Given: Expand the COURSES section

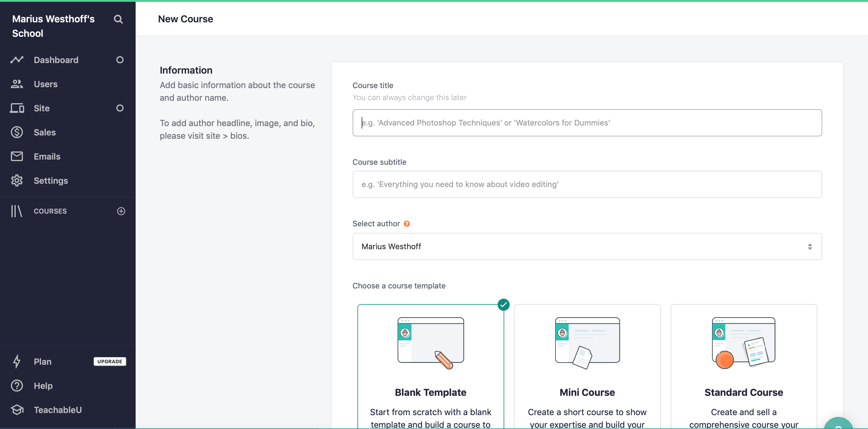Looking at the screenshot, I should [50, 211].
